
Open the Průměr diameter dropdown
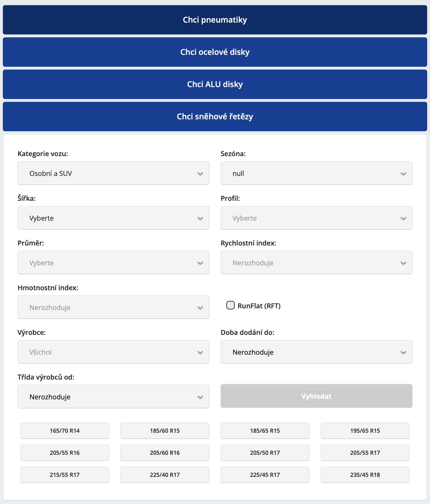113,263
